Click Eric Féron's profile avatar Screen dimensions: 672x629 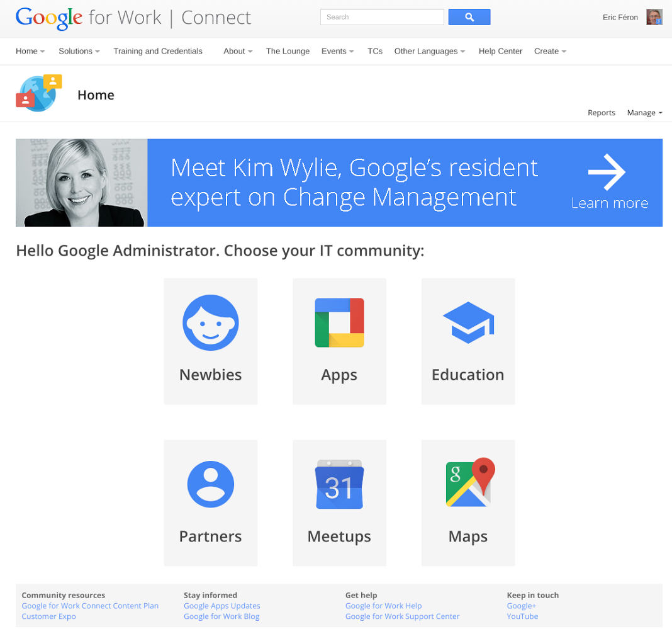(654, 17)
